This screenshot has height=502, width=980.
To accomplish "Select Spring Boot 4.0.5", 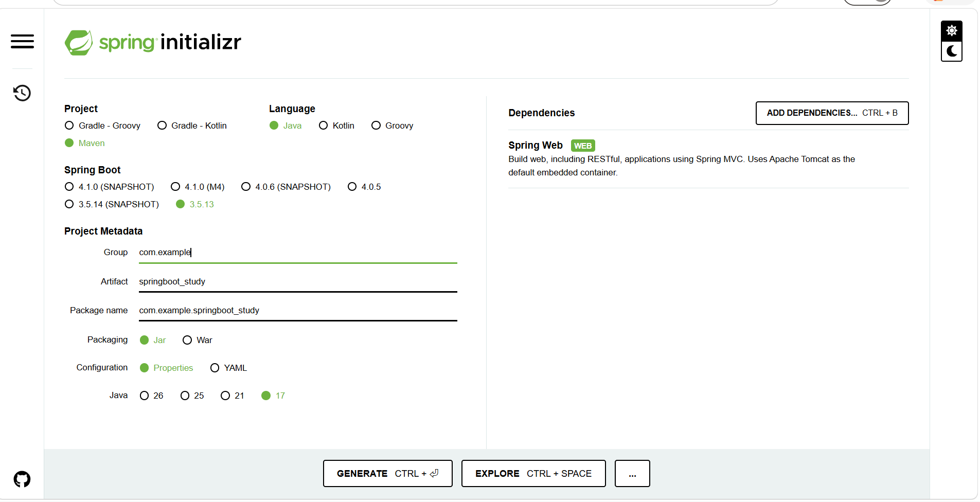I will click(364, 187).
